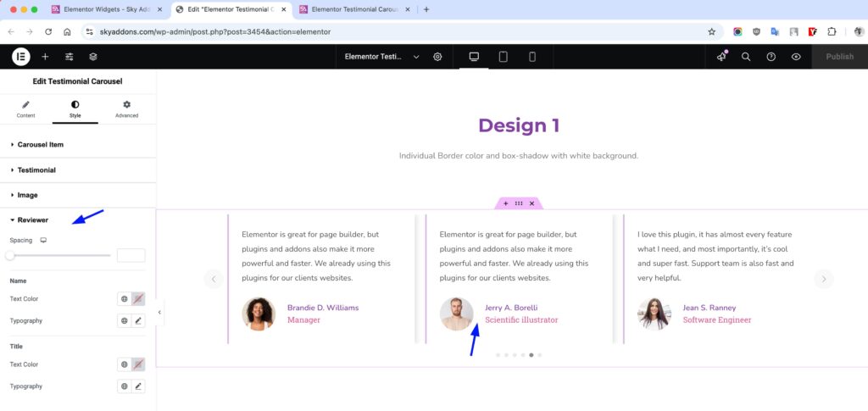Switch to Elementor Testimonial Carousel browser tab
This screenshot has height=411, width=868.
354,9
